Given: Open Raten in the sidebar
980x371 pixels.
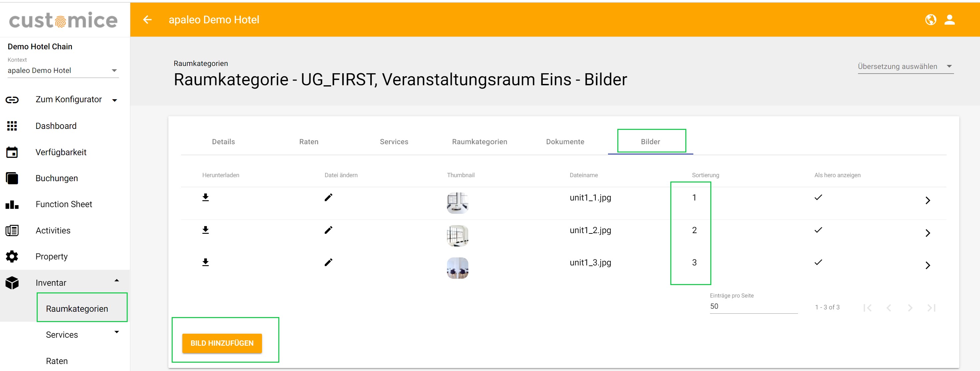Looking at the screenshot, I should pyautogui.click(x=57, y=361).
